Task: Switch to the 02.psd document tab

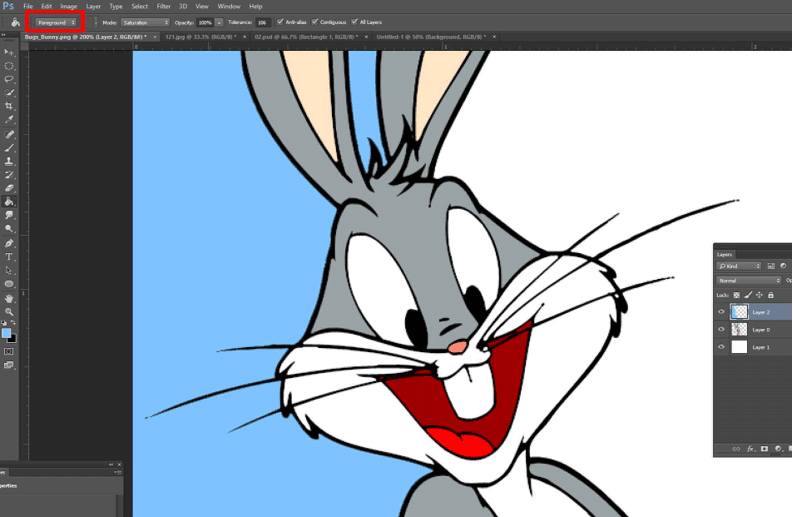Action: point(306,37)
